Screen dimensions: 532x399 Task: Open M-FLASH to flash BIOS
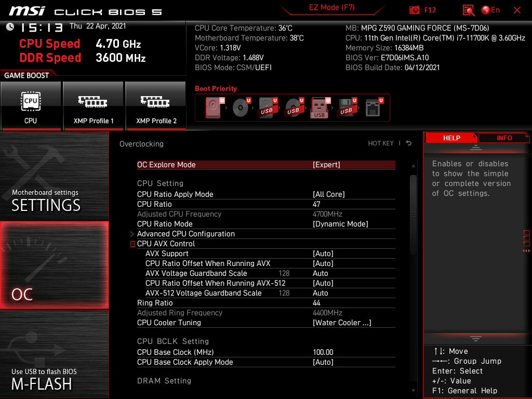tap(54, 354)
